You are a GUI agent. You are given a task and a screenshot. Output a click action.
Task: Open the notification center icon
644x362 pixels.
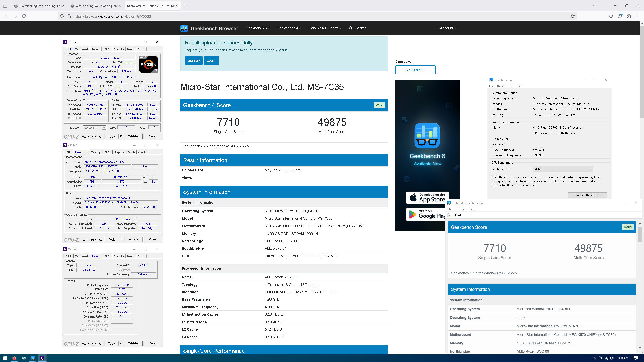click(x=636, y=358)
